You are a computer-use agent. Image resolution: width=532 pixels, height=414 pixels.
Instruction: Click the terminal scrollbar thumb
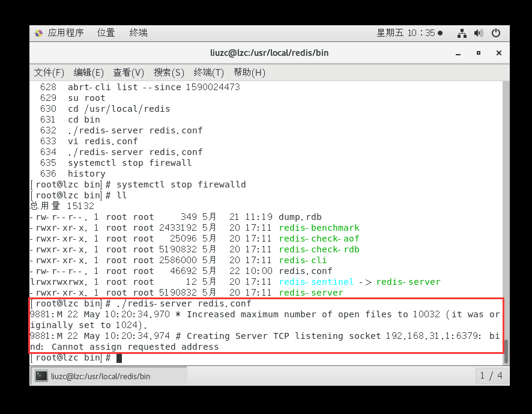pyautogui.click(x=506, y=351)
